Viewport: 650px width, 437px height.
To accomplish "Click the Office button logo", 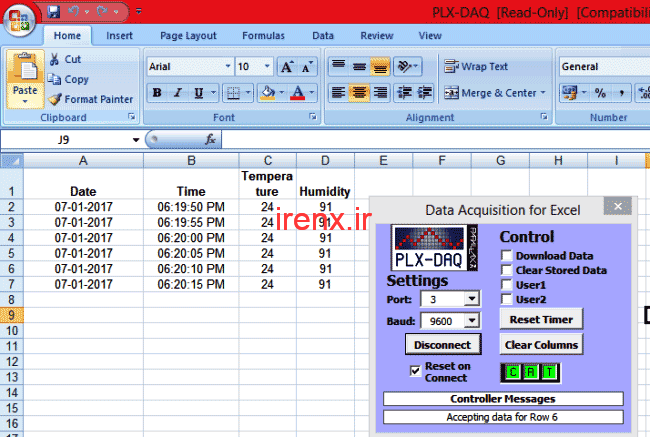I will pyautogui.click(x=19, y=19).
